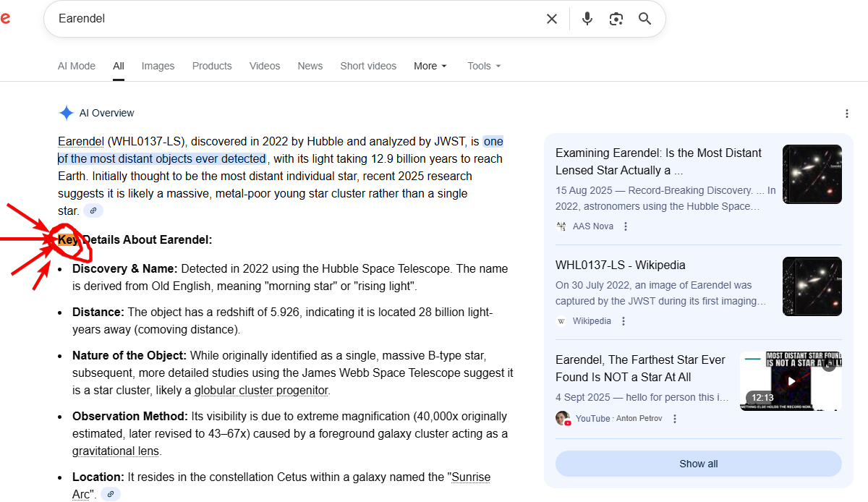868x502 pixels.
Task: Open the WHL0137-LS Wikipedia thumbnail
Action: [812, 286]
